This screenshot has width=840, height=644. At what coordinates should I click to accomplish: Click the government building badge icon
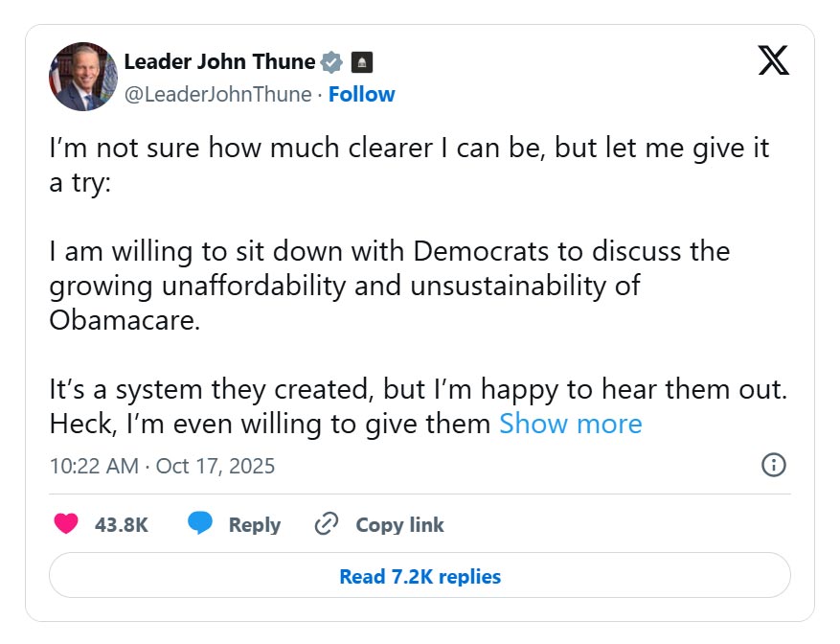click(362, 62)
